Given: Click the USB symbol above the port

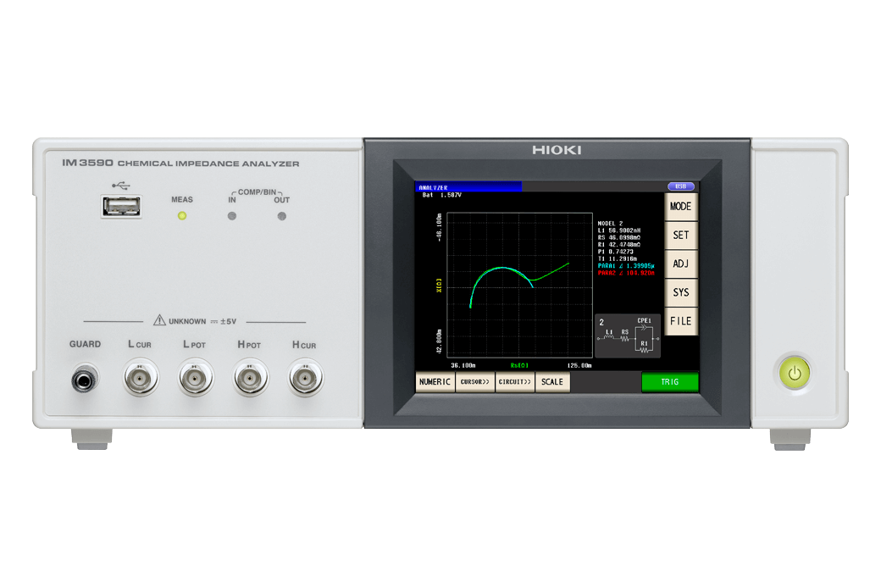Looking at the screenshot, I should 121,186.
